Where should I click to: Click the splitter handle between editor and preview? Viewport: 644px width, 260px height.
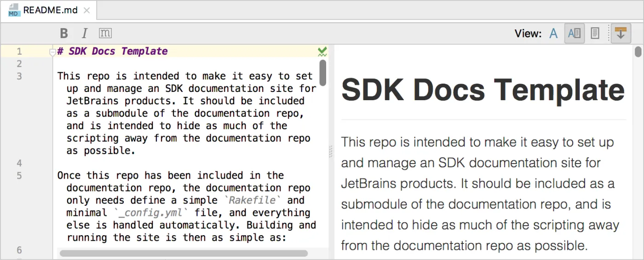tap(331, 152)
